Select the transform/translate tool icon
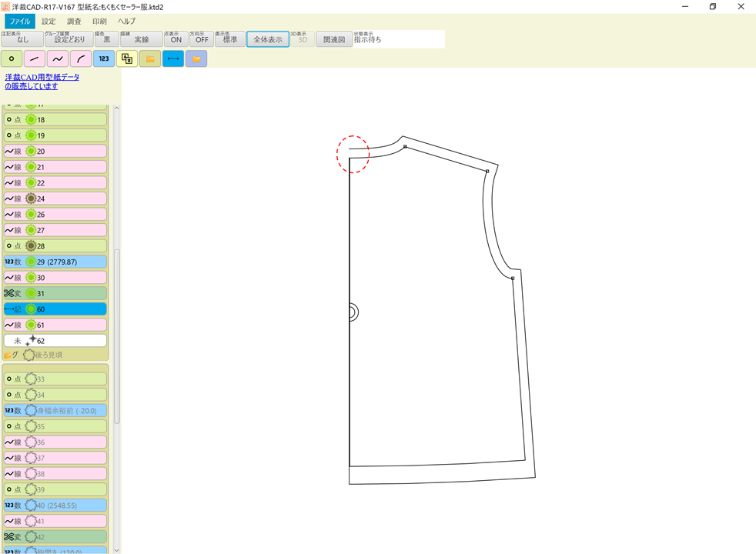 127,58
